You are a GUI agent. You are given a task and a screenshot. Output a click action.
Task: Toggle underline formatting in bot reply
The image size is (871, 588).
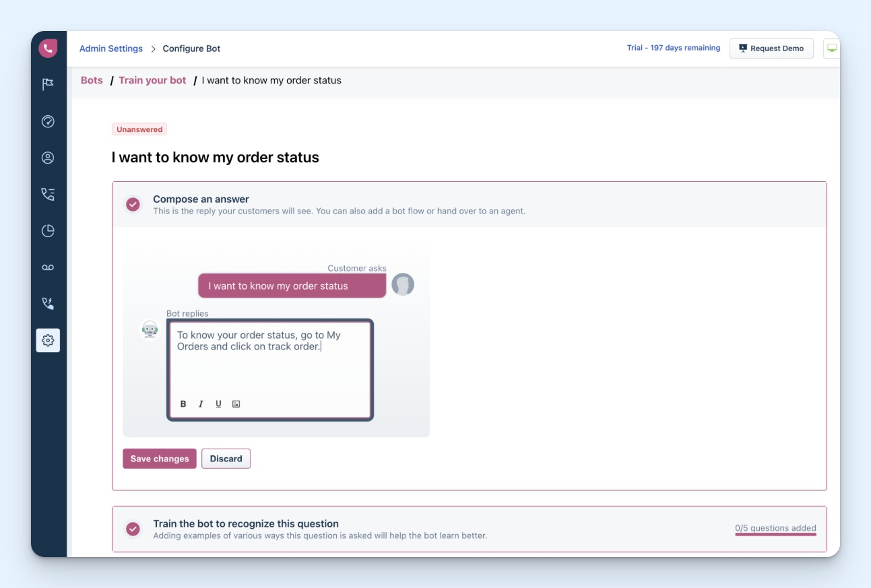click(218, 404)
